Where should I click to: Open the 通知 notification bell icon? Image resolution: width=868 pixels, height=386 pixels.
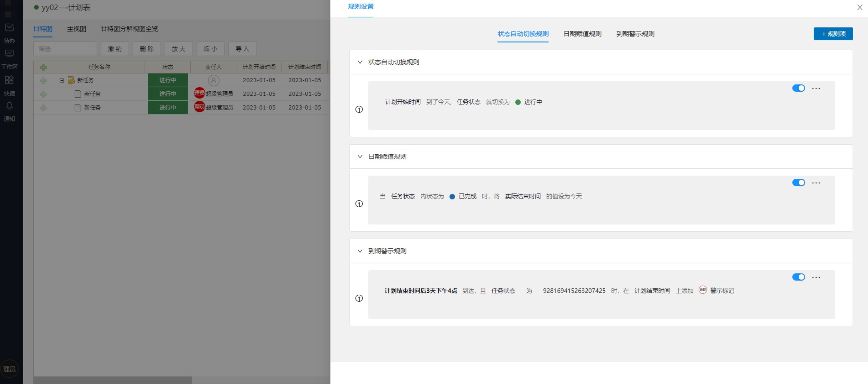(9, 106)
